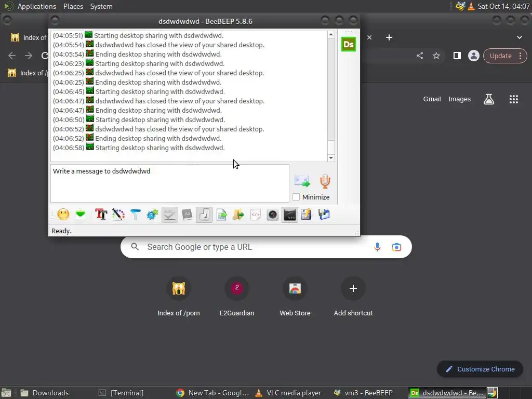Click the notepad with pencil icon
532x399 pixels.
(x=306, y=215)
